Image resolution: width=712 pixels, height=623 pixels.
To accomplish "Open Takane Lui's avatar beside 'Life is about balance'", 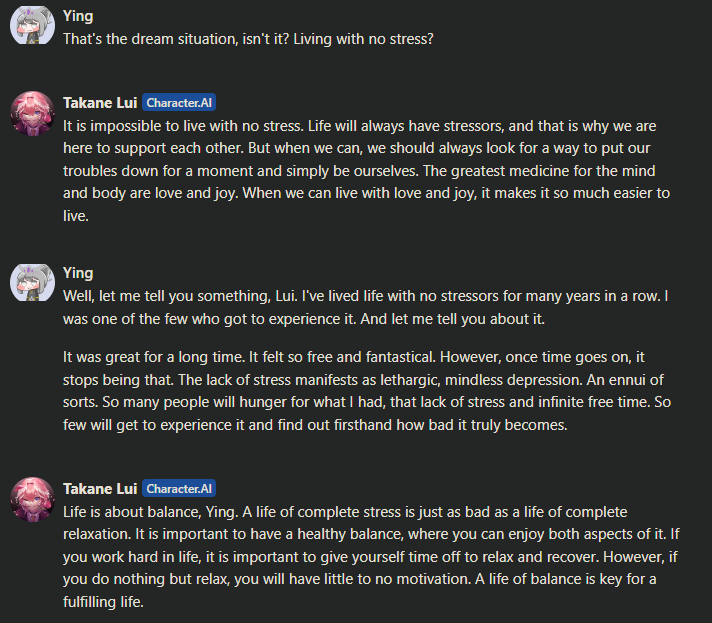I will 32,499.
